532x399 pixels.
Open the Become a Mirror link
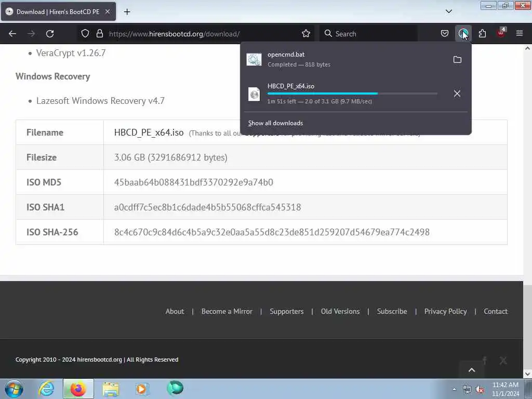[x=227, y=312]
